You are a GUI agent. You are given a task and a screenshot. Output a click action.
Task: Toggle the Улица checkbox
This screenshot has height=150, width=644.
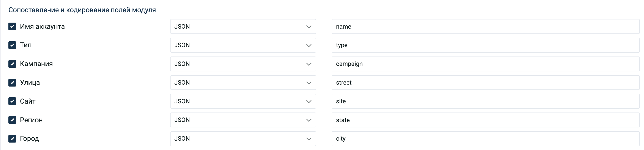[x=12, y=83]
